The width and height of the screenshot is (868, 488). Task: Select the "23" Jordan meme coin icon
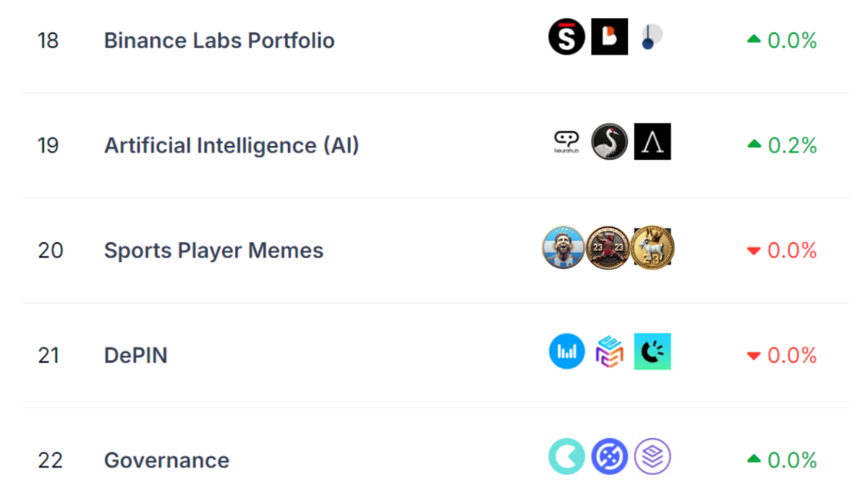609,247
